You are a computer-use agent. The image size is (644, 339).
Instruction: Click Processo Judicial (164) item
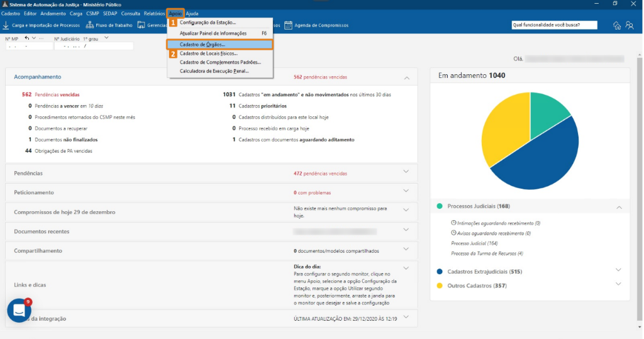(474, 243)
